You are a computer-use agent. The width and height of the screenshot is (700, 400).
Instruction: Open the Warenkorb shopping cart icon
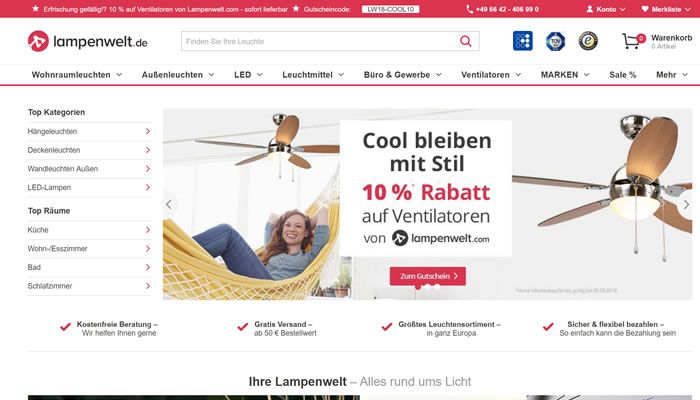coord(632,41)
